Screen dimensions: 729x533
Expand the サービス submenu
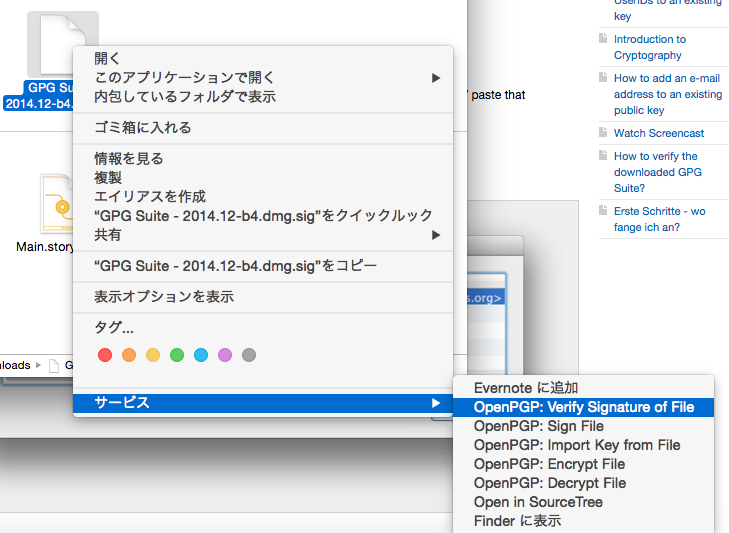(263, 403)
